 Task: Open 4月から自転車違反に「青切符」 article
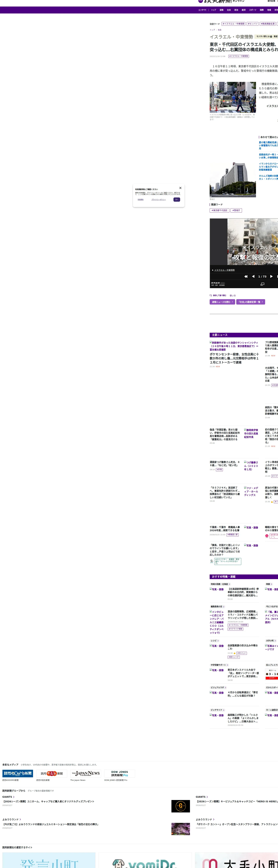(243, 694)
